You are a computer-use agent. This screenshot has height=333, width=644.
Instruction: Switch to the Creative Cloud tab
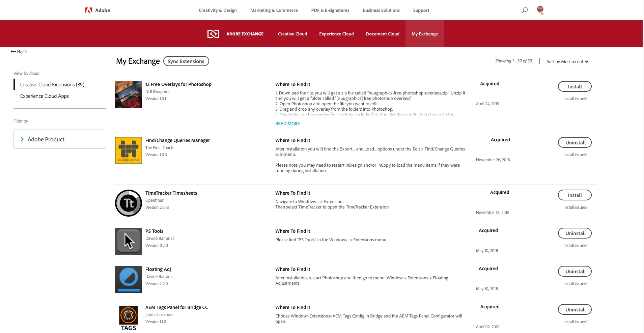292,34
